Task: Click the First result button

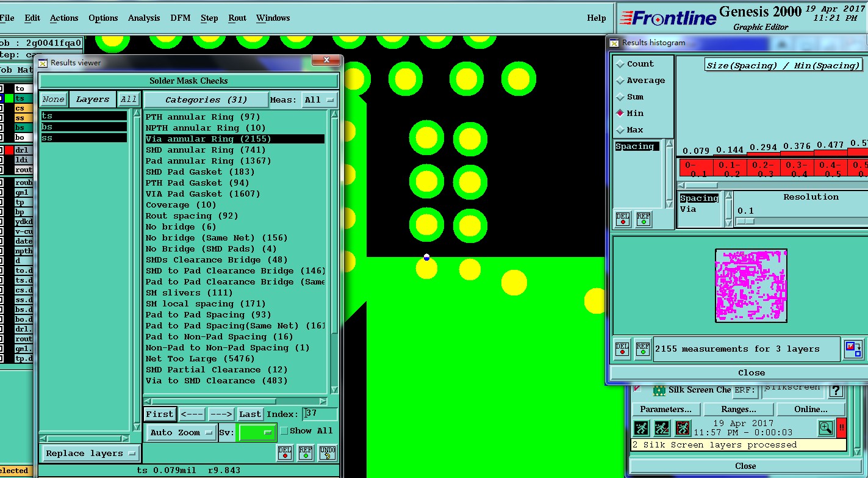Action: click(160, 414)
